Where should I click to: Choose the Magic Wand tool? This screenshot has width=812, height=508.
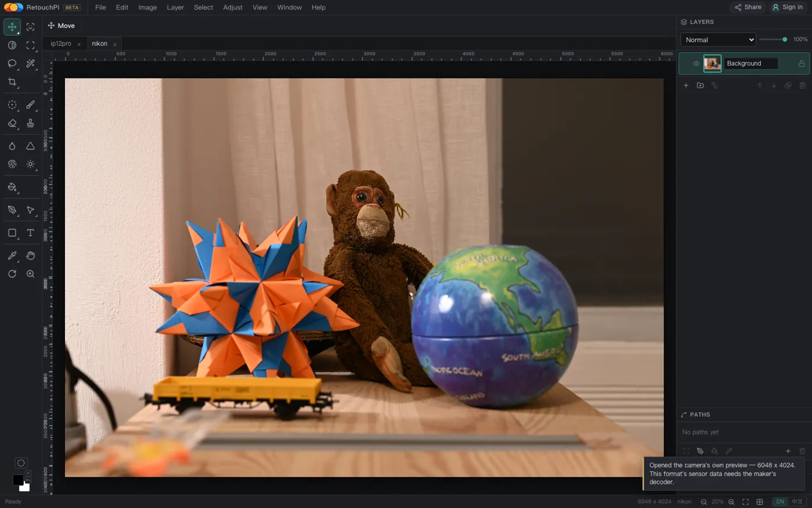(31, 63)
